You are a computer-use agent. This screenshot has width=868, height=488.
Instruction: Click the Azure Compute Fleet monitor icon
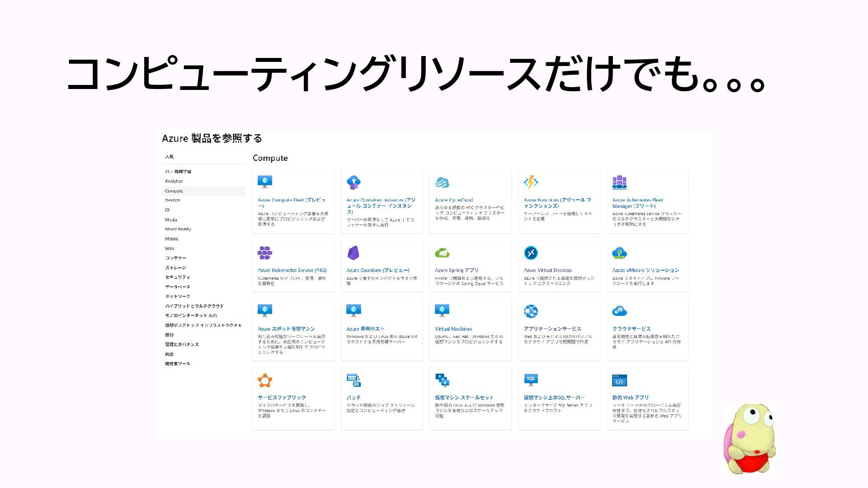265,182
